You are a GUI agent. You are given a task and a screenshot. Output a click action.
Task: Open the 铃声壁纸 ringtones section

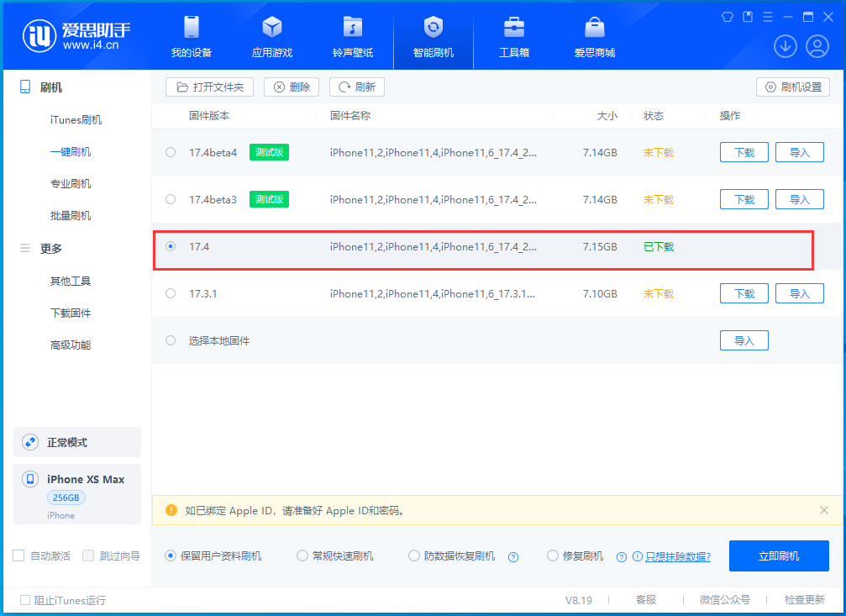pyautogui.click(x=352, y=35)
